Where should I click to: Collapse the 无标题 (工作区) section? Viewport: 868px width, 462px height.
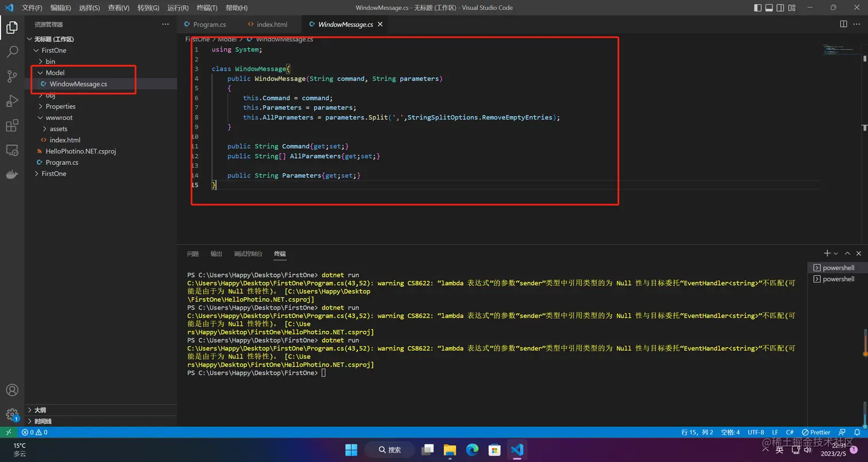pos(101,39)
